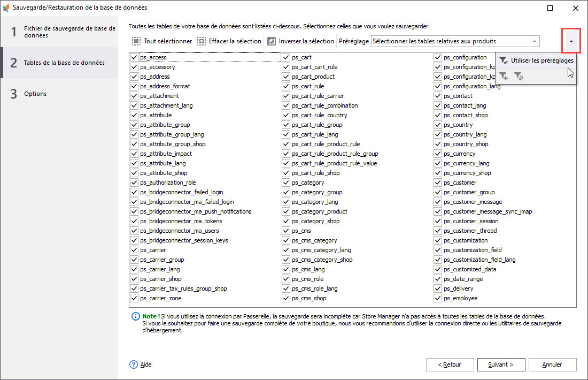Click Inverser la sélection
Viewport: 588px width, 380px height.
coord(301,41)
